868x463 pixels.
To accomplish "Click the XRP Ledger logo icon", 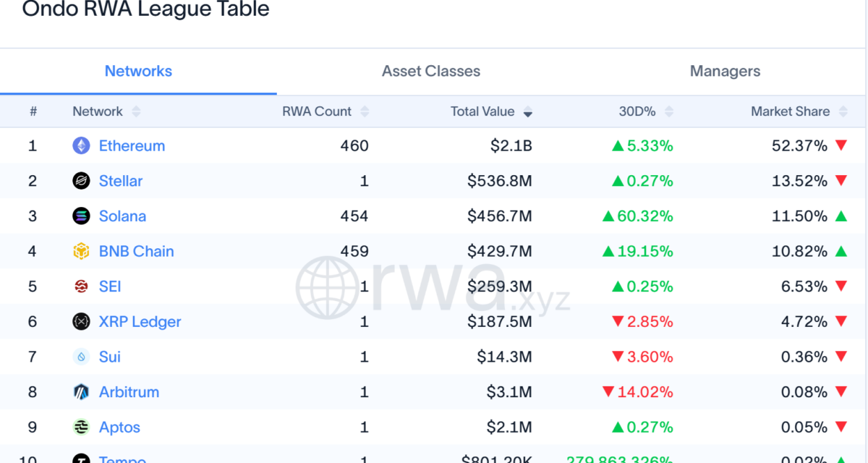I will pos(81,321).
